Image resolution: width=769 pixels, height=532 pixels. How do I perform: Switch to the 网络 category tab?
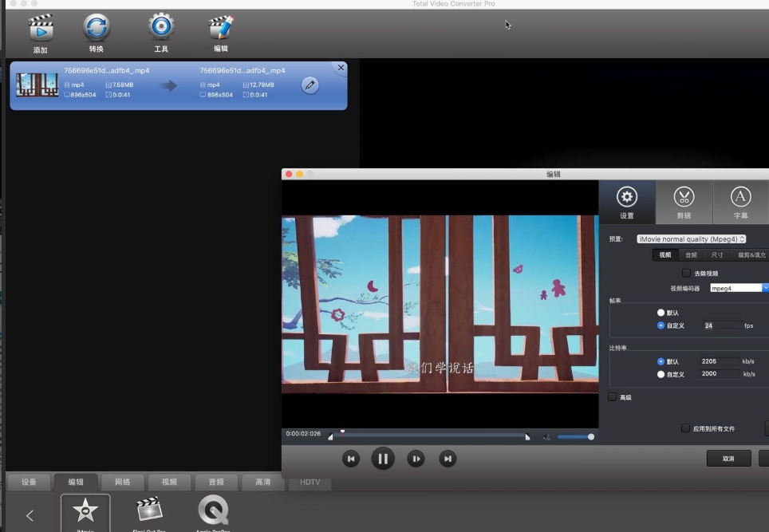point(123,482)
